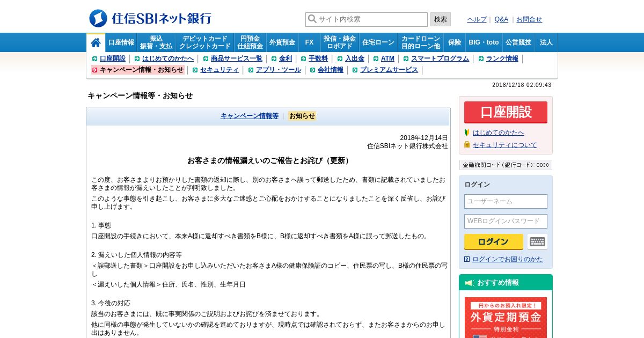644x338 pixels.
Task: Click the 住信SBIネット銀行 logo
Action: click(150, 18)
